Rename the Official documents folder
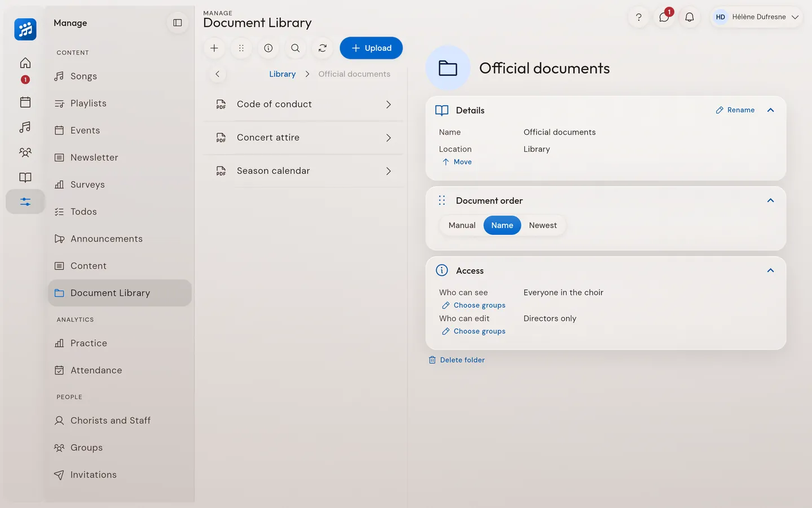The width and height of the screenshot is (812, 508). point(735,110)
